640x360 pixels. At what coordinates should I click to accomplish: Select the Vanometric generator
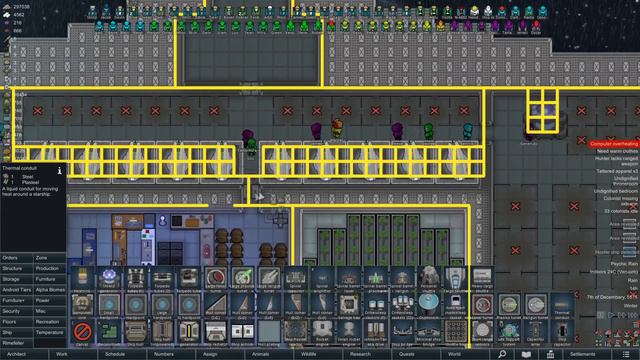(x=189, y=333)
